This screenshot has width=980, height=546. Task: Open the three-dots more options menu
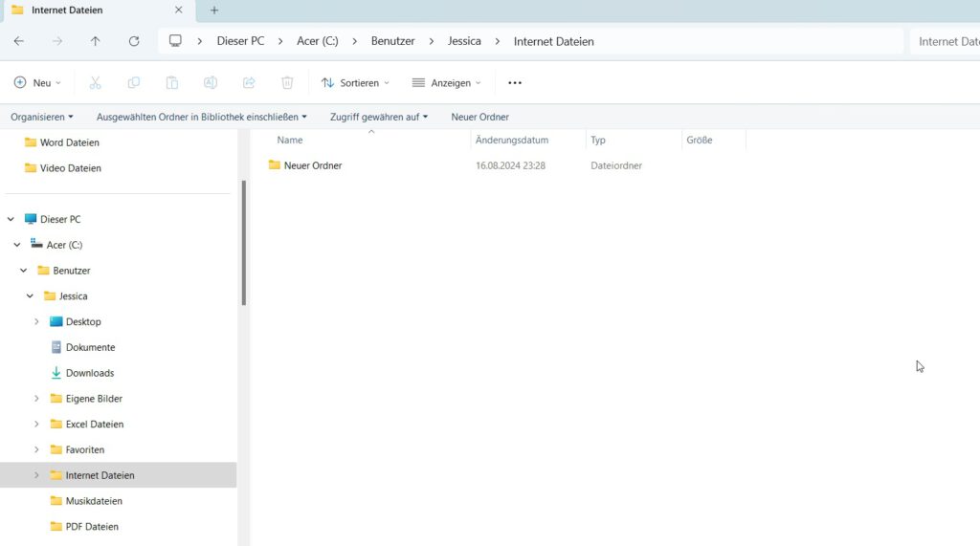(x=515, y=82)
